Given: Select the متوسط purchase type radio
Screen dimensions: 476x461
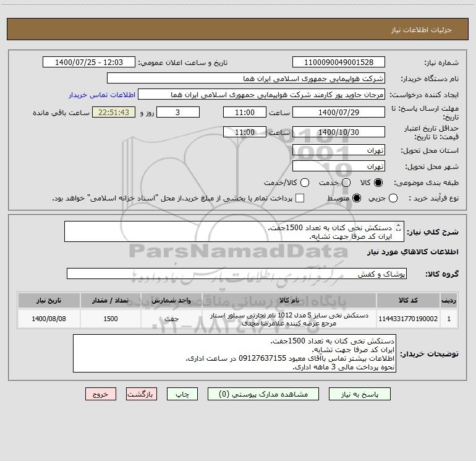Looking at the screenshot, I should pyautogui.click(x=357, y=198).
